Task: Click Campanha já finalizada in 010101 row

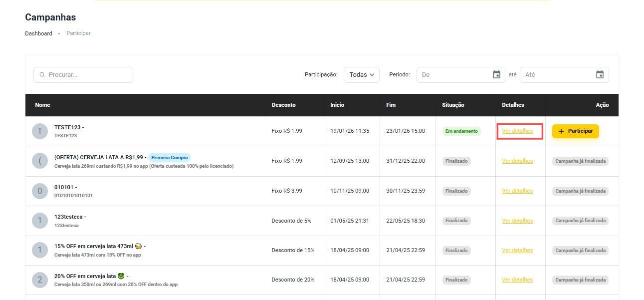Action: (x=580, y=191)
